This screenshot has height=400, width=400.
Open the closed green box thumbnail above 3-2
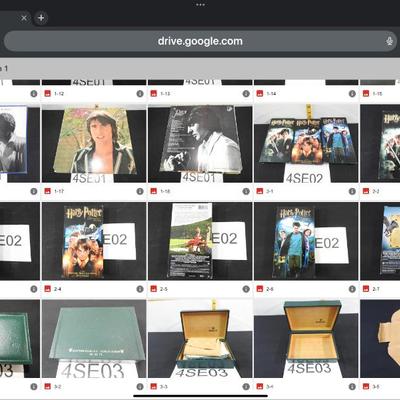tap(94, 339)
